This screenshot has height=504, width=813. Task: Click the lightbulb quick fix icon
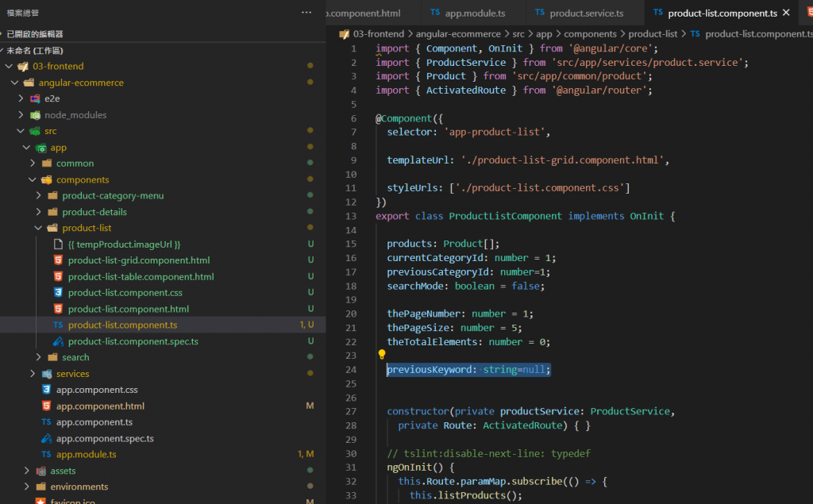tap(382, 355)
